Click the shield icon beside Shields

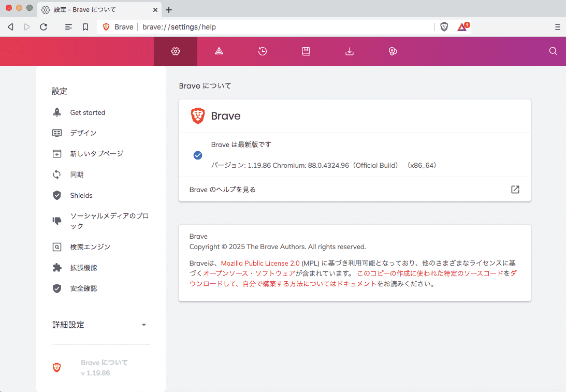[57, 195]
